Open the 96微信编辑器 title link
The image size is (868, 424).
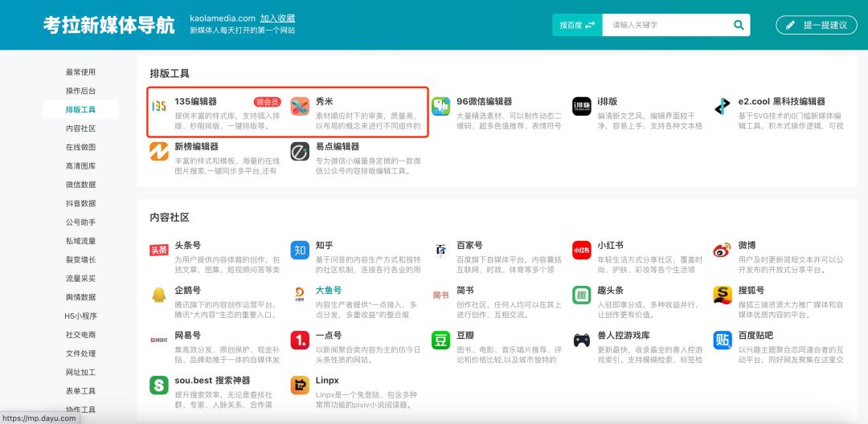coord(485,102)
